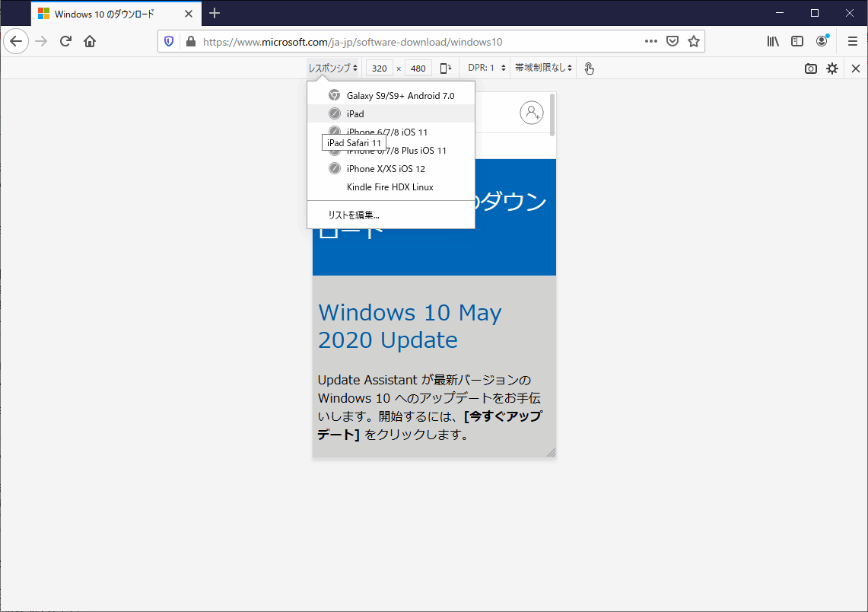The width and height of the screenshot is (868, 612).
Task: Save the page to Pocket
Action: (672, 42)
